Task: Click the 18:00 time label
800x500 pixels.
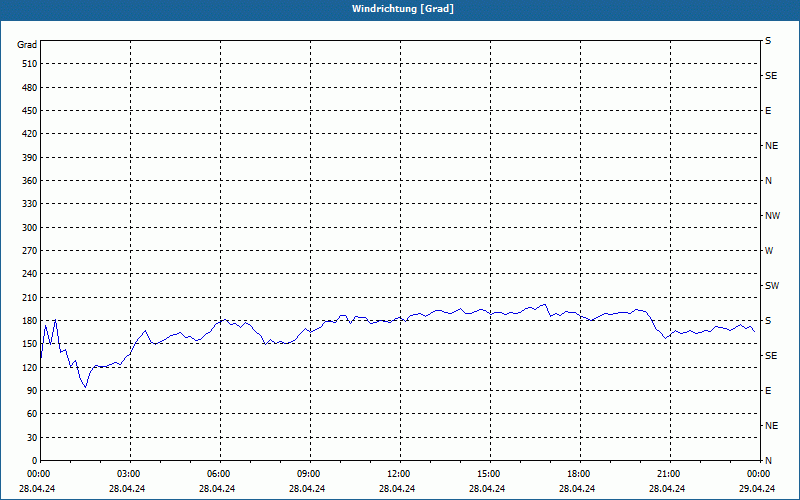Action: click(578, 474)
